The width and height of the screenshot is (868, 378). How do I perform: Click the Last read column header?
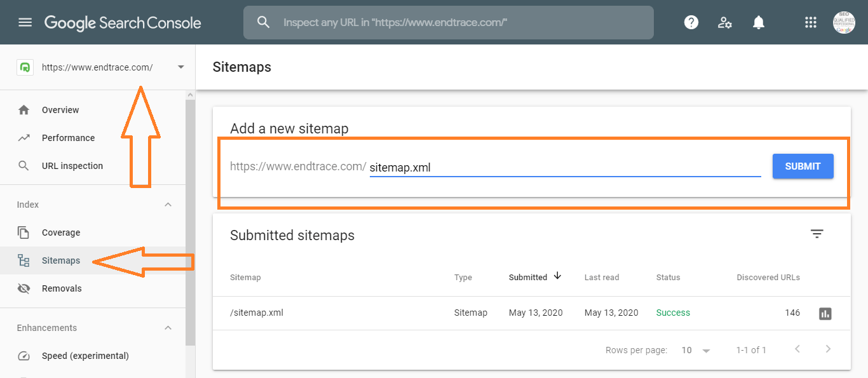(602, 277)
